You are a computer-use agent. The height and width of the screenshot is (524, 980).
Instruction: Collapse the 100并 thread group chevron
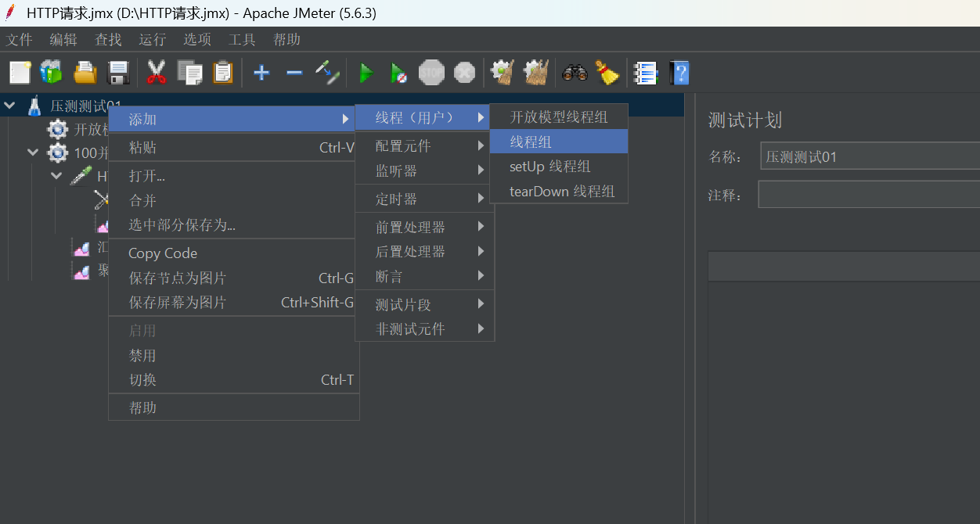point(33,152)
